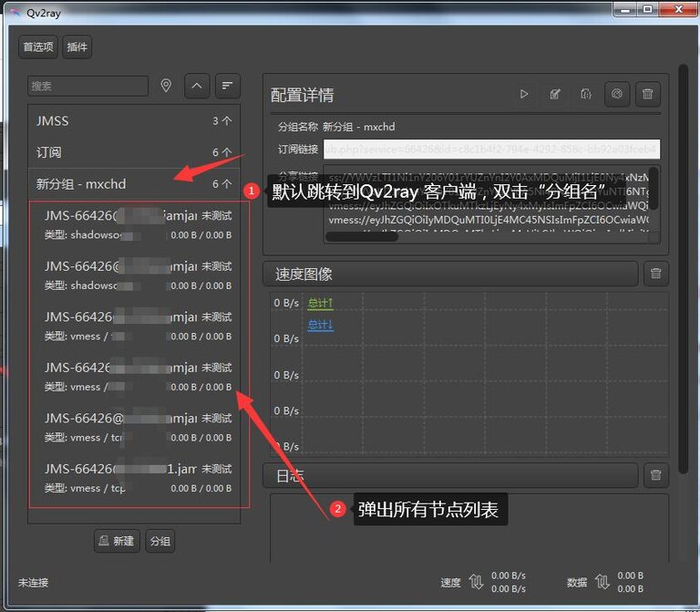Image resolution: width=700 pixels, height=612 pixels.
Task: Click the main panel vertical scrollbar
Action: tap(683, 268)
